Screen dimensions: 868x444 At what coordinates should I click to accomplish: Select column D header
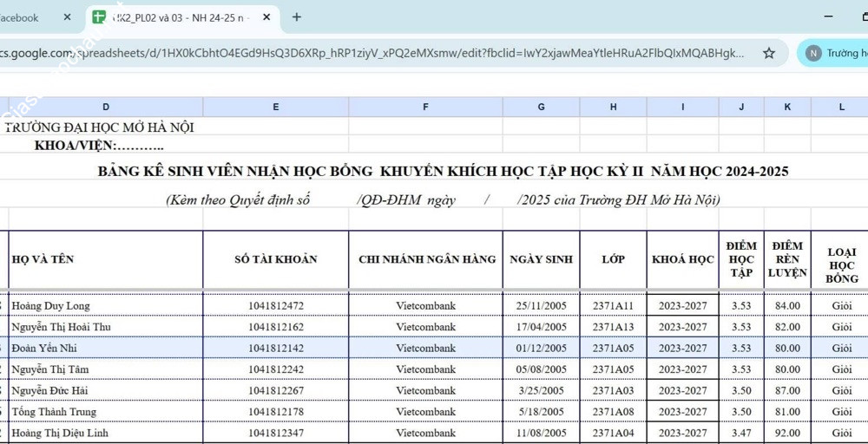tap(106, 107)
